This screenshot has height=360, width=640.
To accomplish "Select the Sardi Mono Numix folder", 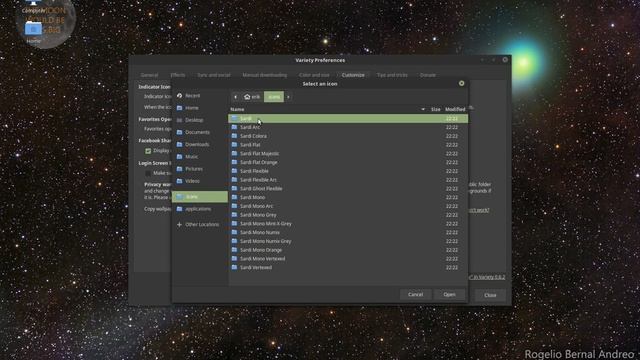I will [x=348, y=233].
